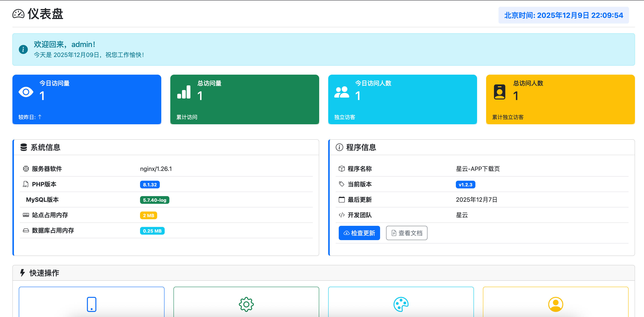This screenshot has width=644, height=317.
Task: Click the 快速操作 section heading
Action: 44,273
